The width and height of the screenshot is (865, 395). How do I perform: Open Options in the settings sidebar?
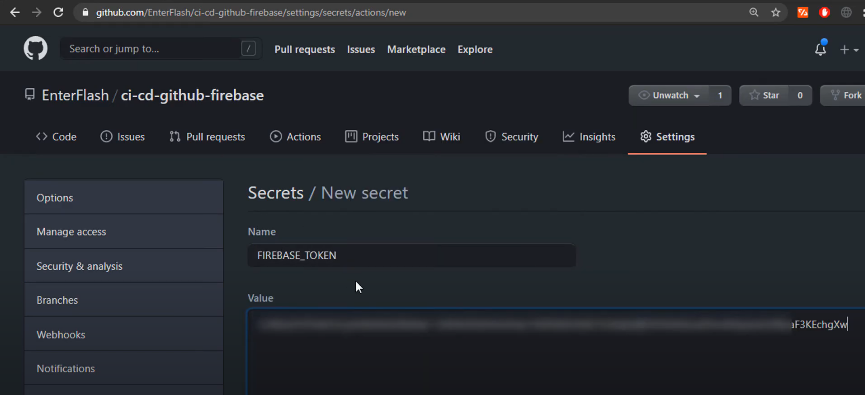tap(124, 198)
